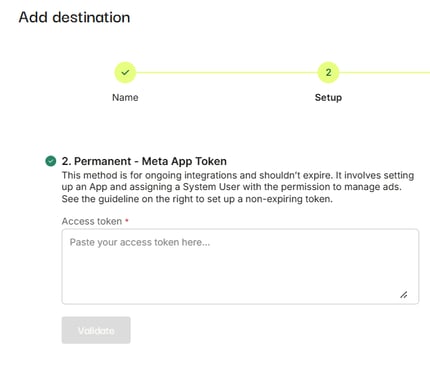Click the Permanent - Meta App Token heading
This screenshot has width=430, height=378.
pyautogui.click(x=144, y=161)
